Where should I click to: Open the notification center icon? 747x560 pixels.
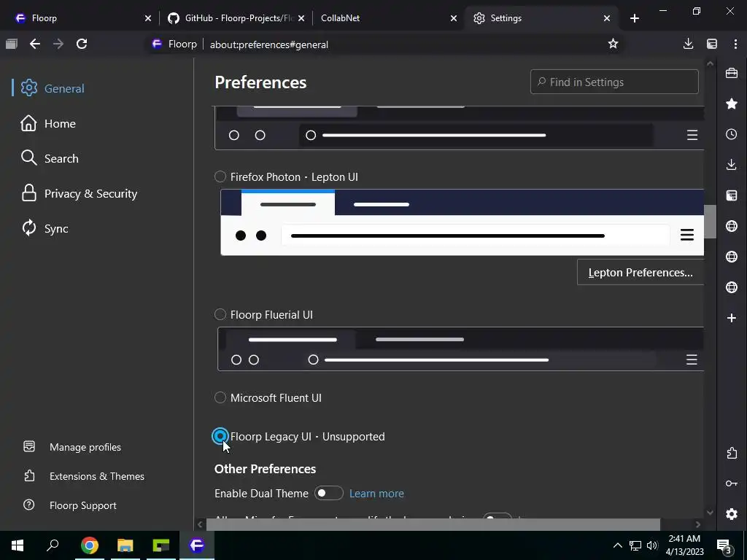pyautogui.click(x=724, y=545)
